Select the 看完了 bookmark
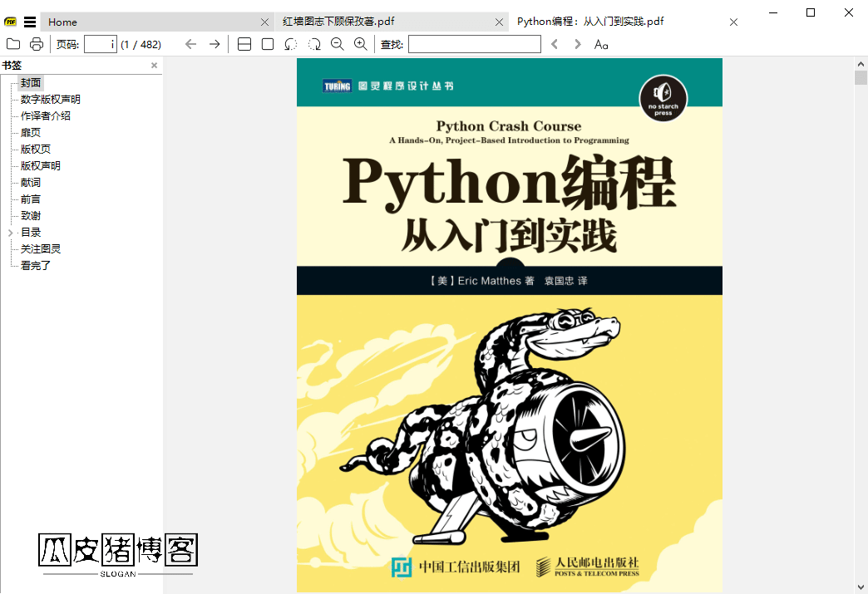868x594 pixels. [36, 266]
